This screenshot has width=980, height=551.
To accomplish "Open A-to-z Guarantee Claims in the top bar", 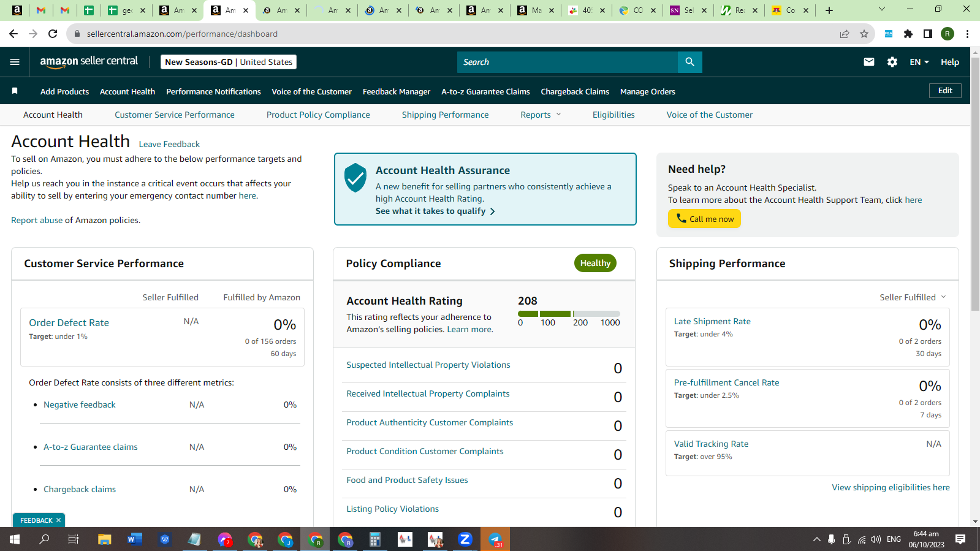I will 485,91.
